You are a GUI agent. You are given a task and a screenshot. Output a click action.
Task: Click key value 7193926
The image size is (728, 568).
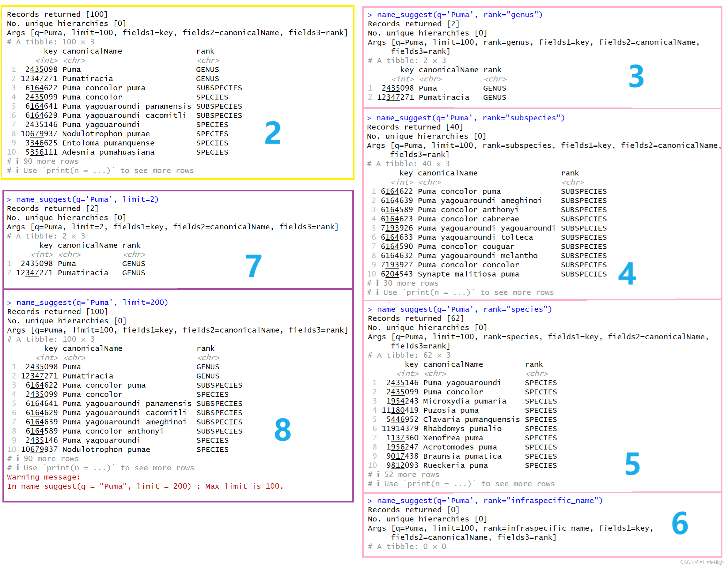[x=397, y=228]
